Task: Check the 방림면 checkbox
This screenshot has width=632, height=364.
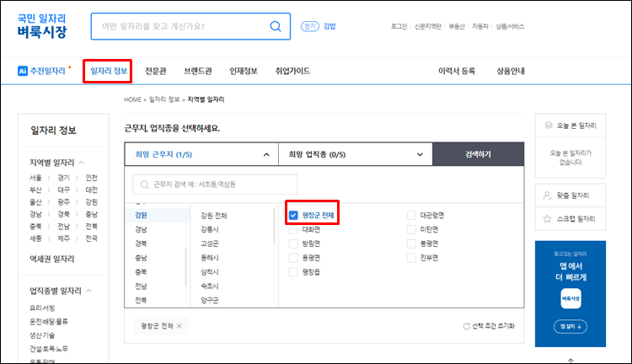Action: click(x=293, y=244)
